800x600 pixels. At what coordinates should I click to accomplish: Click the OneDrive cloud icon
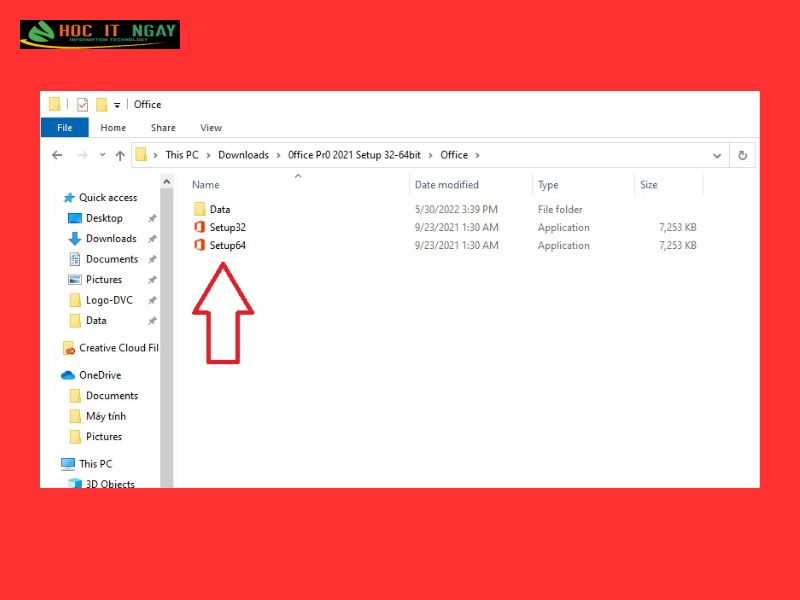[68, 376]
